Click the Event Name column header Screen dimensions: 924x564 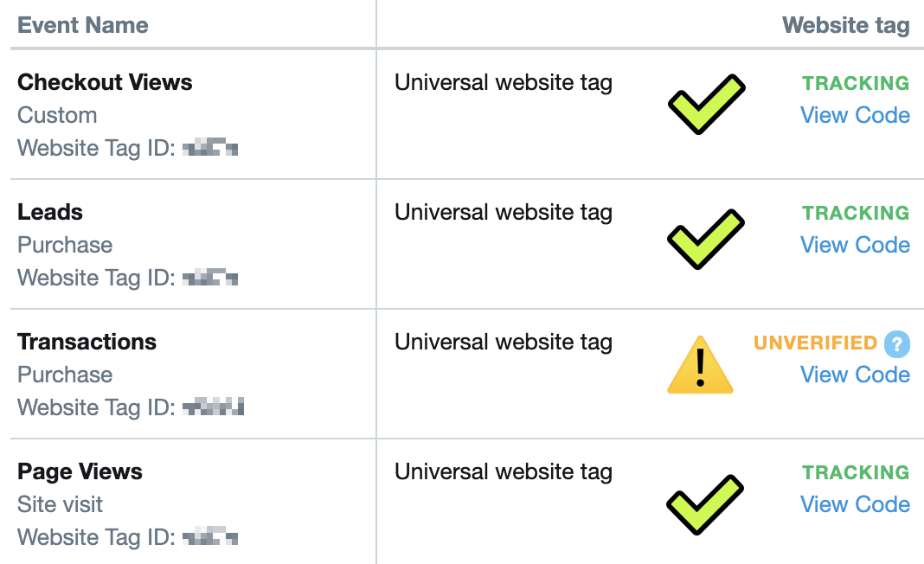pyautogui.click(x=83, y=25)
